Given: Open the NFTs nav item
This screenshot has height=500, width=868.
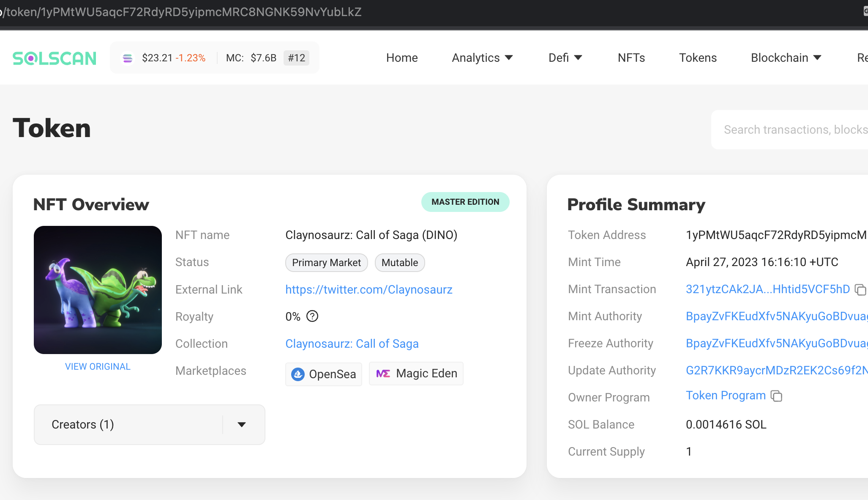Looking at the screenshot, I should 631,58.
